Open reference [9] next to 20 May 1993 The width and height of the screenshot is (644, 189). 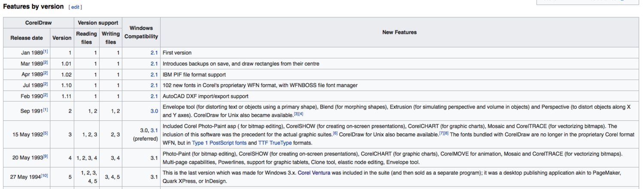[46, 156]
